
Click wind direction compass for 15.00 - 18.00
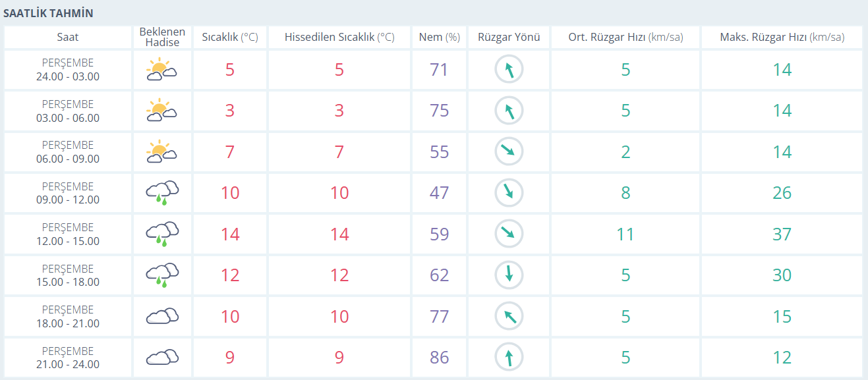tap(509, 275)
